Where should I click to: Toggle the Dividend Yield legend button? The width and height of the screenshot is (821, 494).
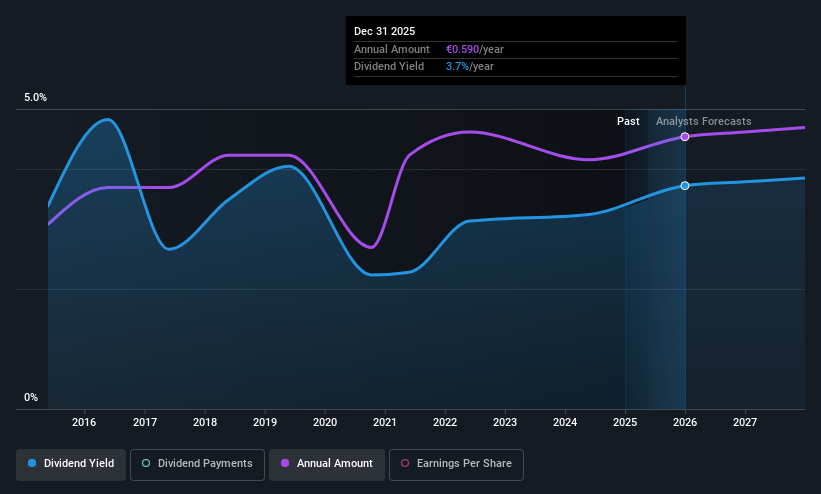pyautogui.click(x=71, y=464)
